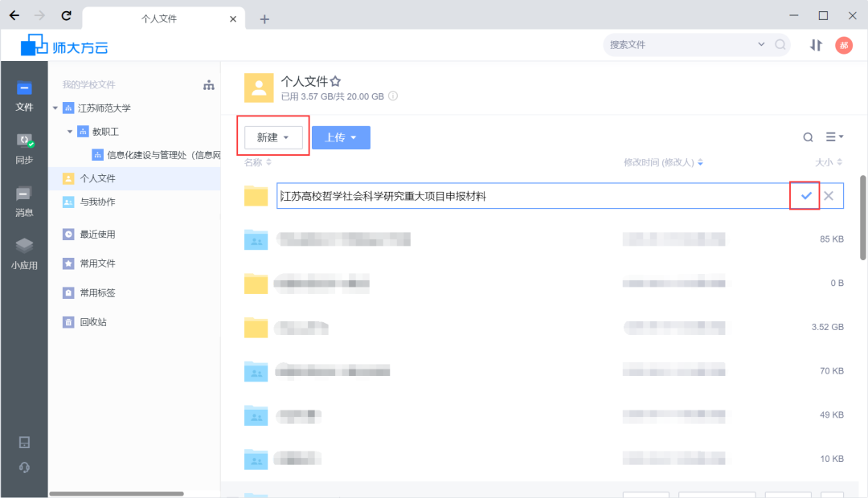Collapse the 教职工 tree node

70,131
